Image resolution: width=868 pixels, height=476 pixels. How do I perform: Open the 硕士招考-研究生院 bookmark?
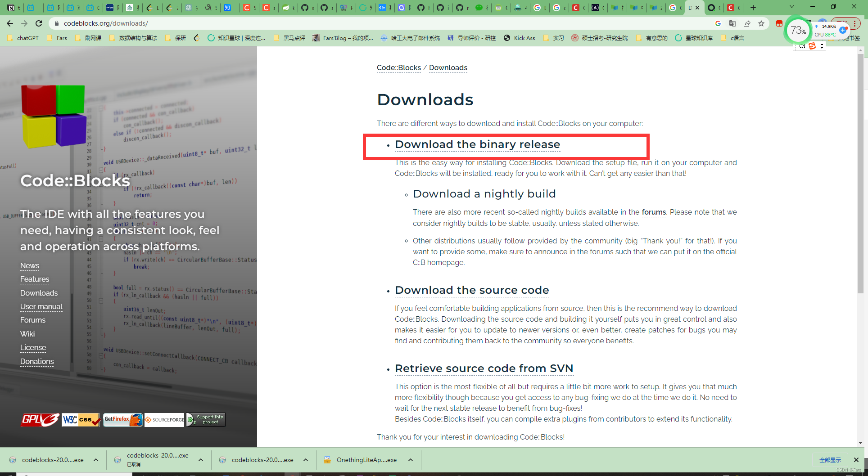[600, 38]
